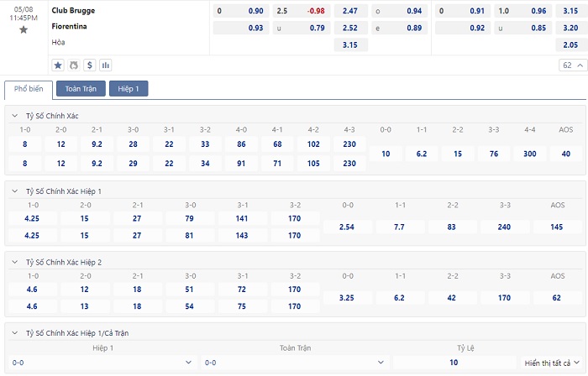The image size is (588, 376).
Task: Expand the 62 markets dropdown
Action: point(571,65)
